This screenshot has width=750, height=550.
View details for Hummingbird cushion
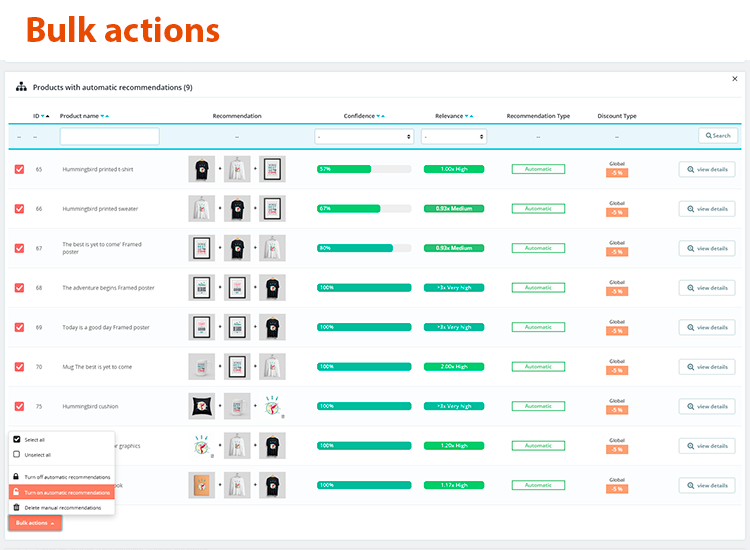(x=707, y=407)
